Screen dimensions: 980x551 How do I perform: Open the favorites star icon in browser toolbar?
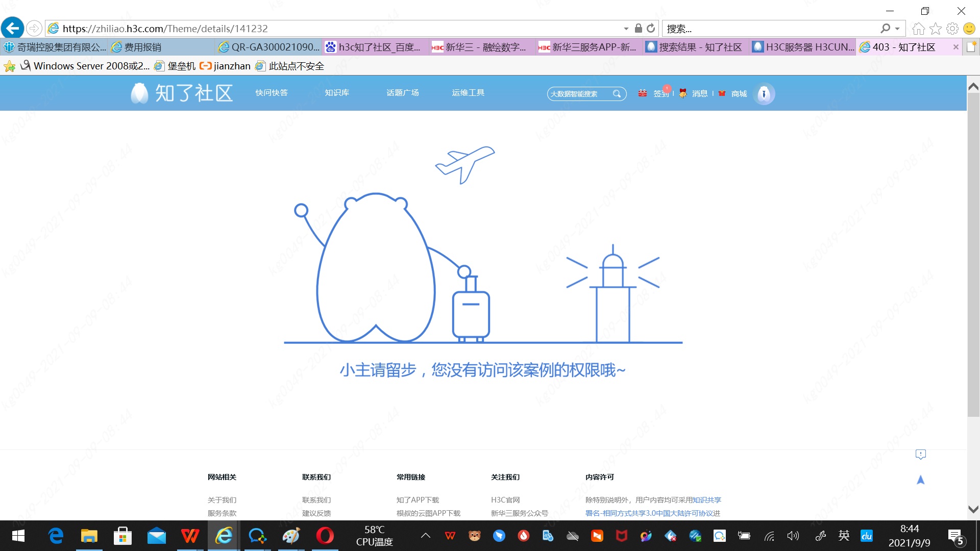point(936,29)
